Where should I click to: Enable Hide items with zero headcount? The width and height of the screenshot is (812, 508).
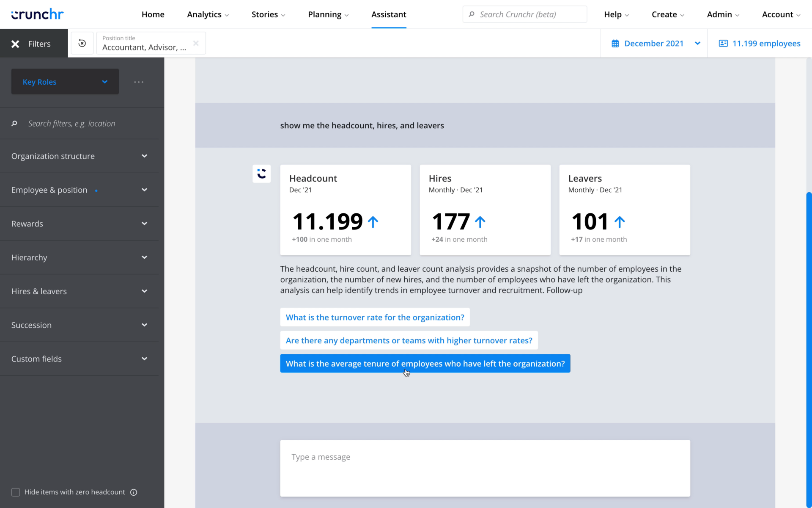point(16,492)
